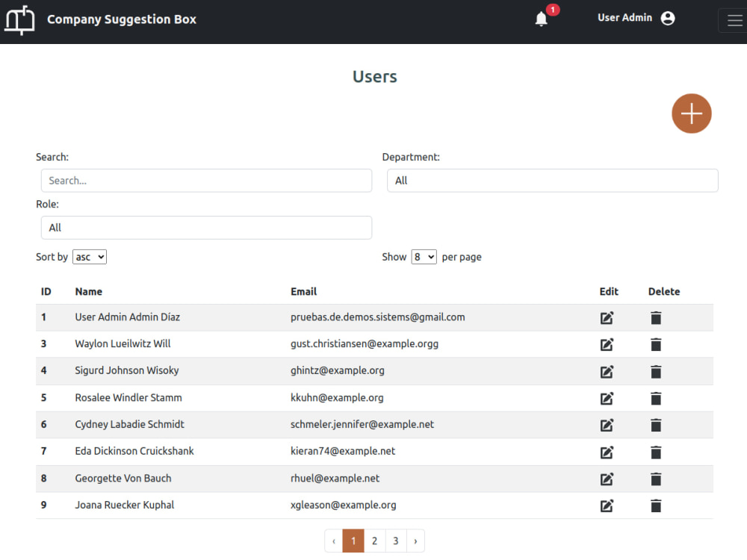
Task: Edit user Eda Dickinson Cruickshank
Action: pos(607,452)
